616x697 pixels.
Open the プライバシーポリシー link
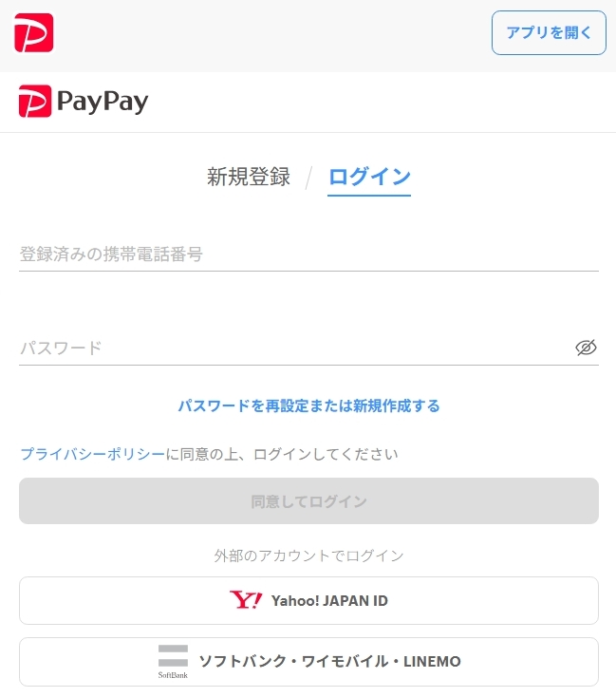(x=92, y=454)
